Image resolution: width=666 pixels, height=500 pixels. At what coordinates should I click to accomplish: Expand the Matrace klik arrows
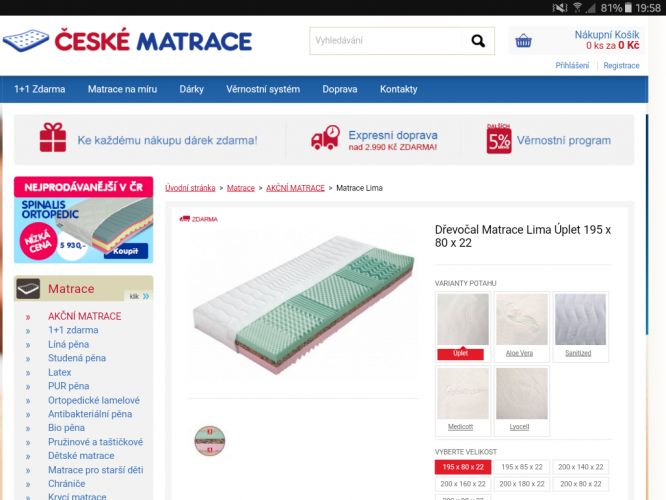tap(146, 296)
